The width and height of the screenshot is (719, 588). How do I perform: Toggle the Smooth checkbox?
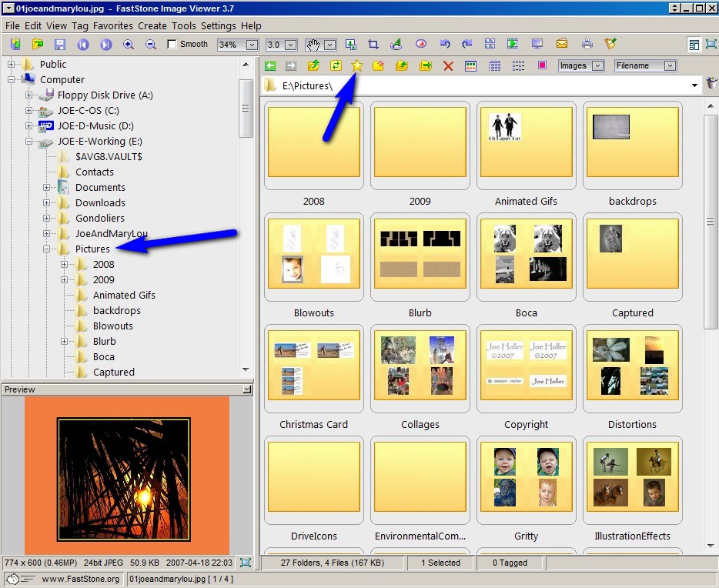click(172, 44)
